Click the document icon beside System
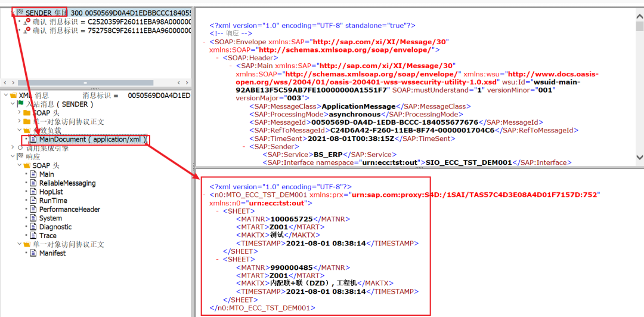This screenshot has width=644, height=317. coord(33,218)
